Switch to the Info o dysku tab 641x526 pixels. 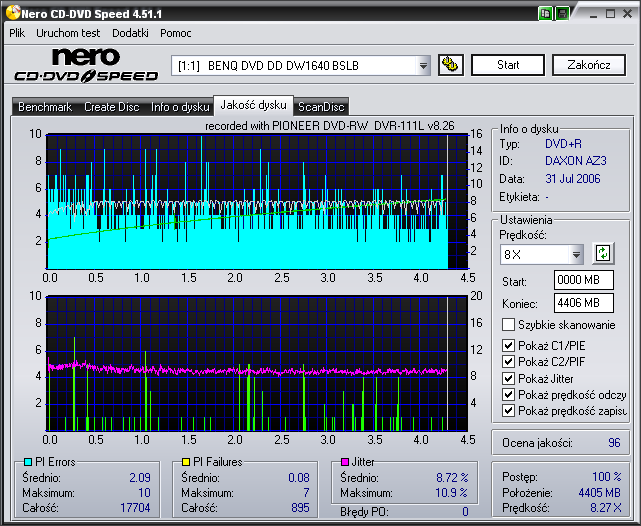pyautogui.click(x=180, y=107)
